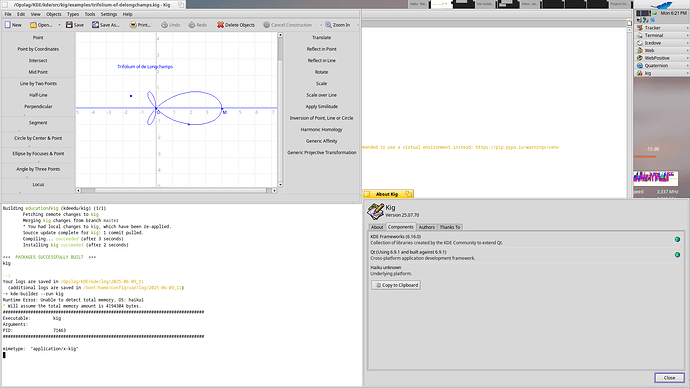
Task: Click the Save As toolbar icon
Action: click(x=95, y=25)
